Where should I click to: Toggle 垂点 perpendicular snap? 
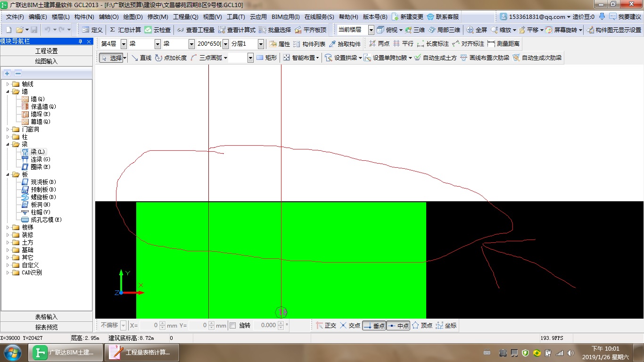point(374,326)
